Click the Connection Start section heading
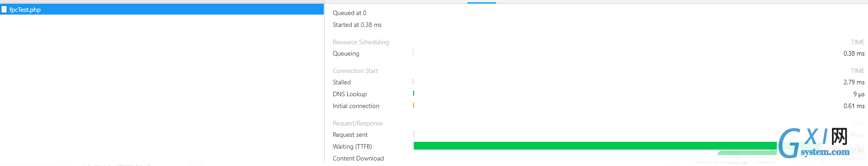 [x=355, y=71]
